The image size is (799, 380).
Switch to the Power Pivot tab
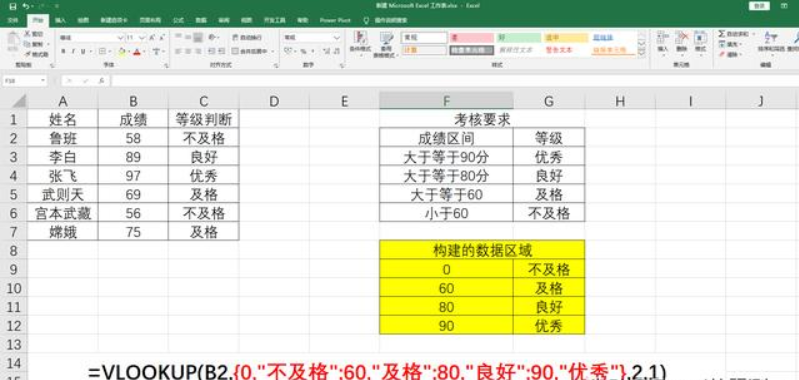pos(335,20)
